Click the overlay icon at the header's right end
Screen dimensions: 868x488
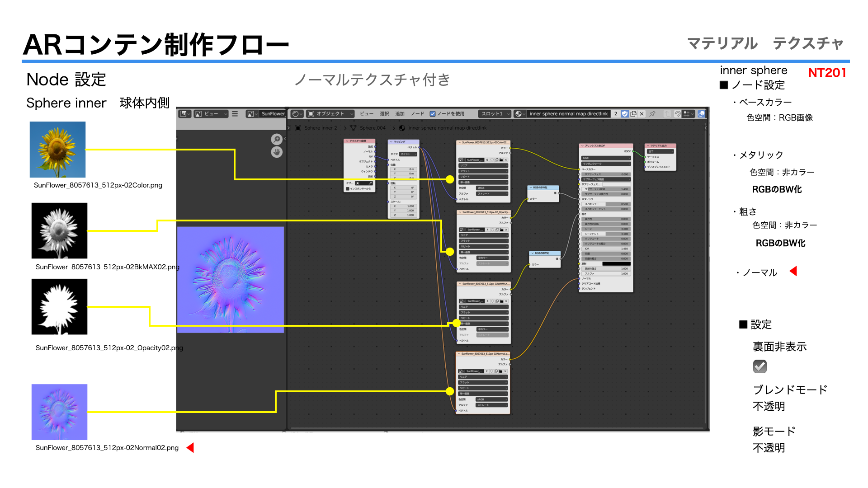coord(702,114)
